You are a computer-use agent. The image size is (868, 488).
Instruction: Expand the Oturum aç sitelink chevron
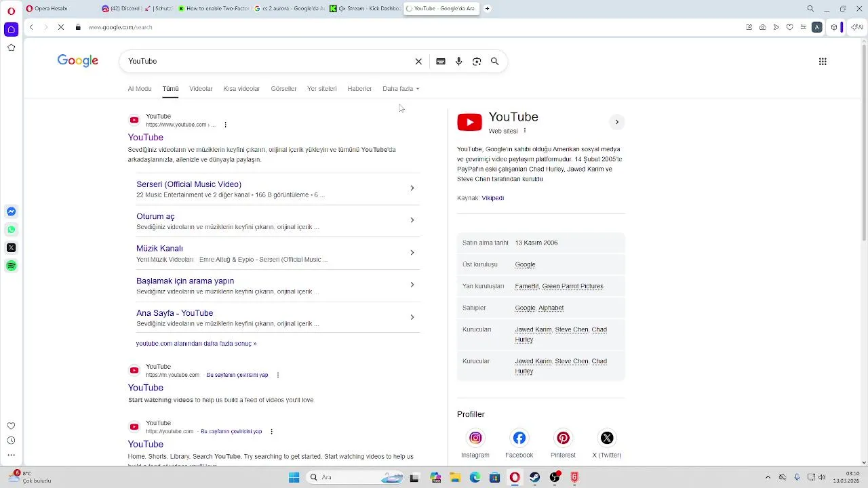coord(412,220)
